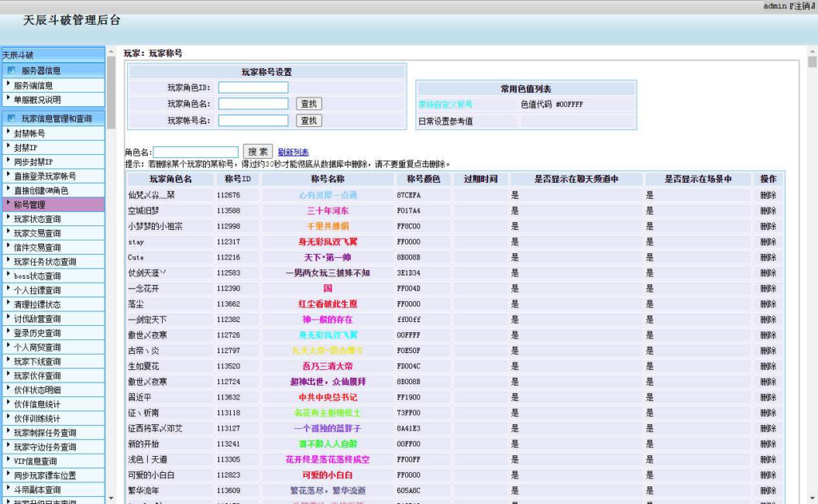Open 直接登录玩家帐号 page

click(x=53, y=176)
